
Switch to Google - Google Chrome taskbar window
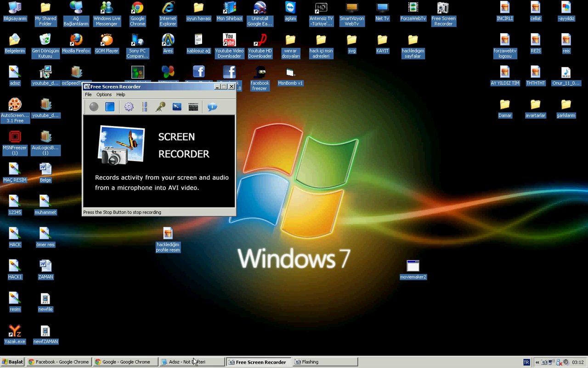point(125,362)
